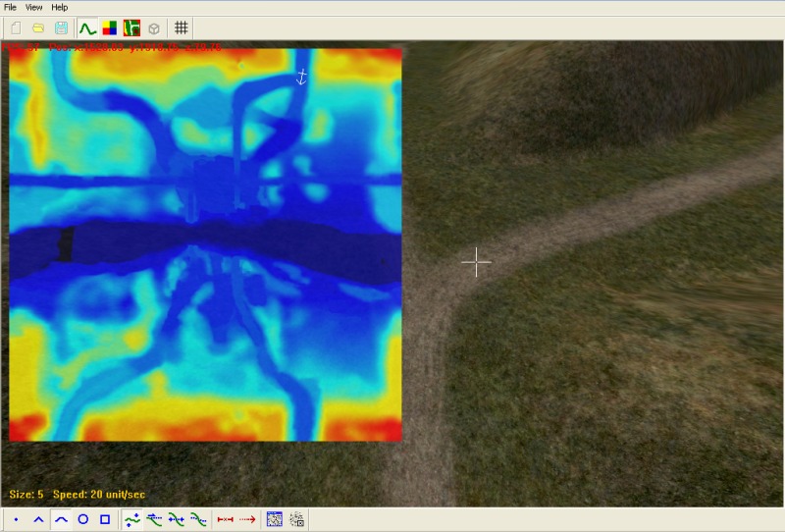Select the raise/lower terrain curve tool

click(x=132, y=519)
